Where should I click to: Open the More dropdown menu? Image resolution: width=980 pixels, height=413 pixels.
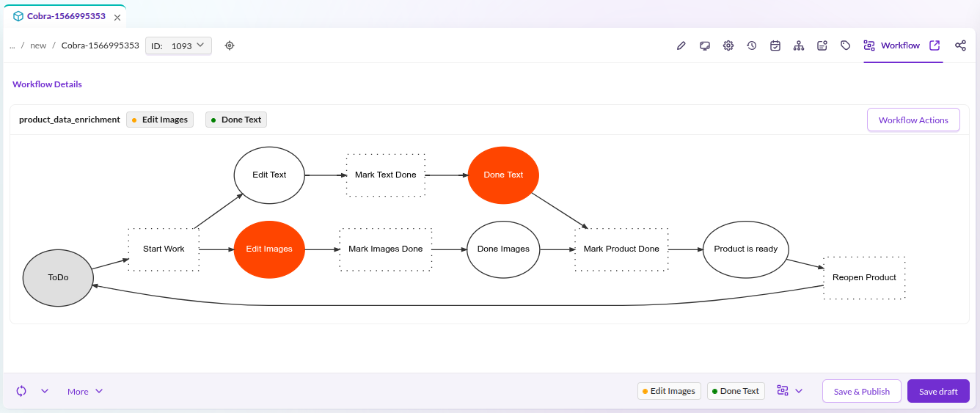pos(85,391)
